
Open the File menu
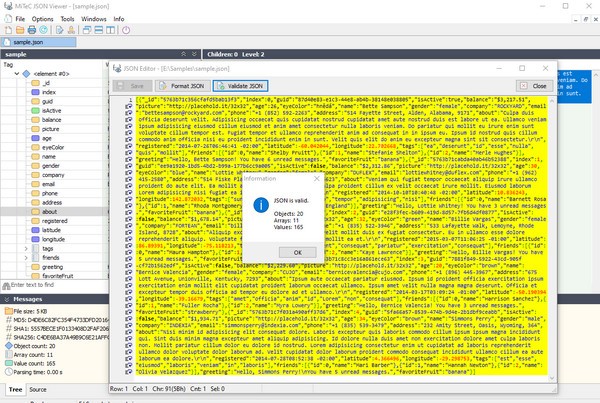(x=20, y=19)
